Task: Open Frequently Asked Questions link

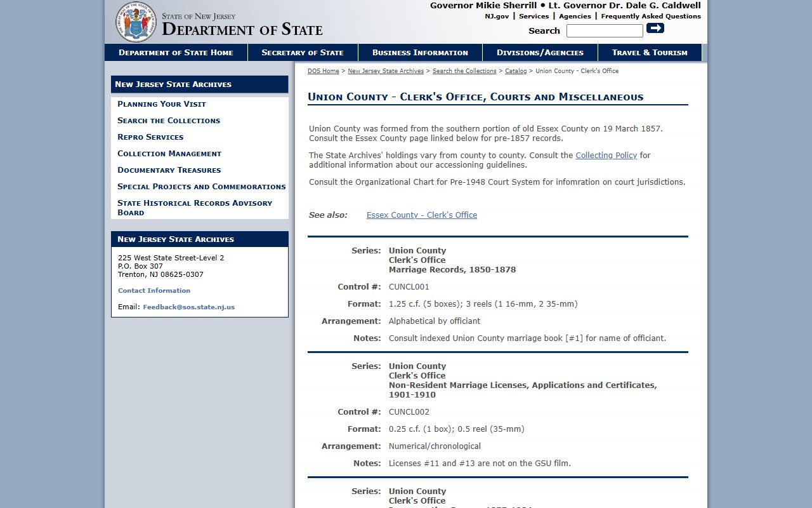Action: coord(651,17)
